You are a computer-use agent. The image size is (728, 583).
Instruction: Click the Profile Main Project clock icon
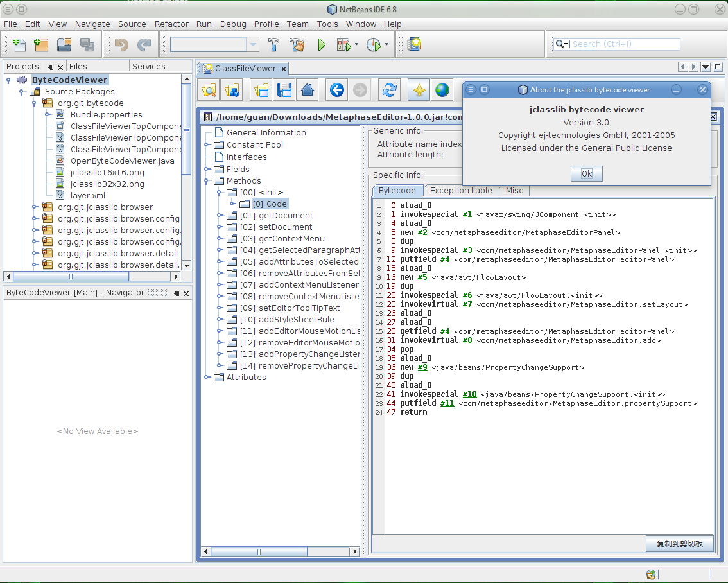373,44
